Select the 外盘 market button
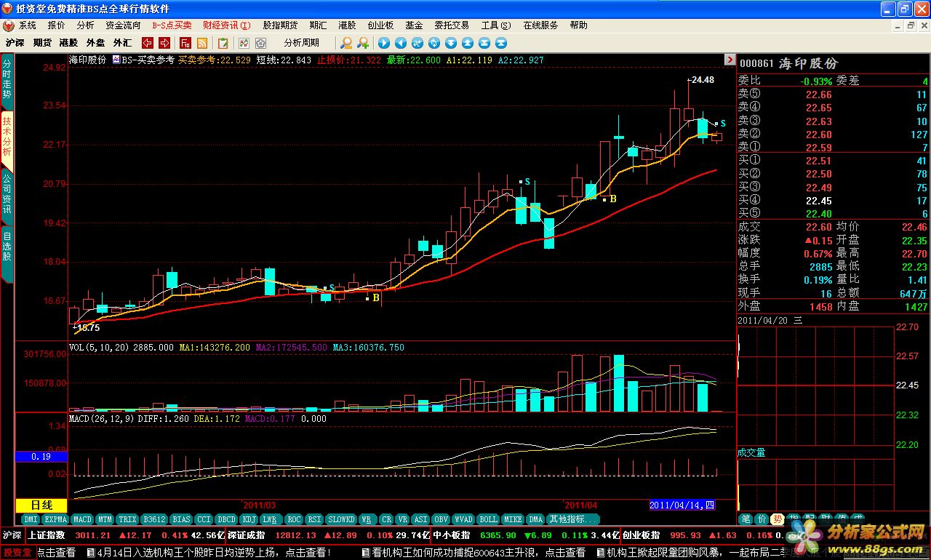931x560 pixels. coord(95,43)
